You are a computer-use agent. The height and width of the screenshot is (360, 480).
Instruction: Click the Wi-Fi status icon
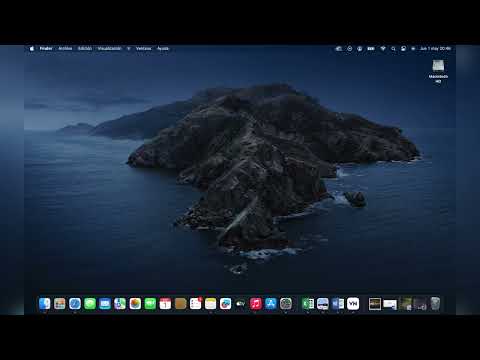383,49
